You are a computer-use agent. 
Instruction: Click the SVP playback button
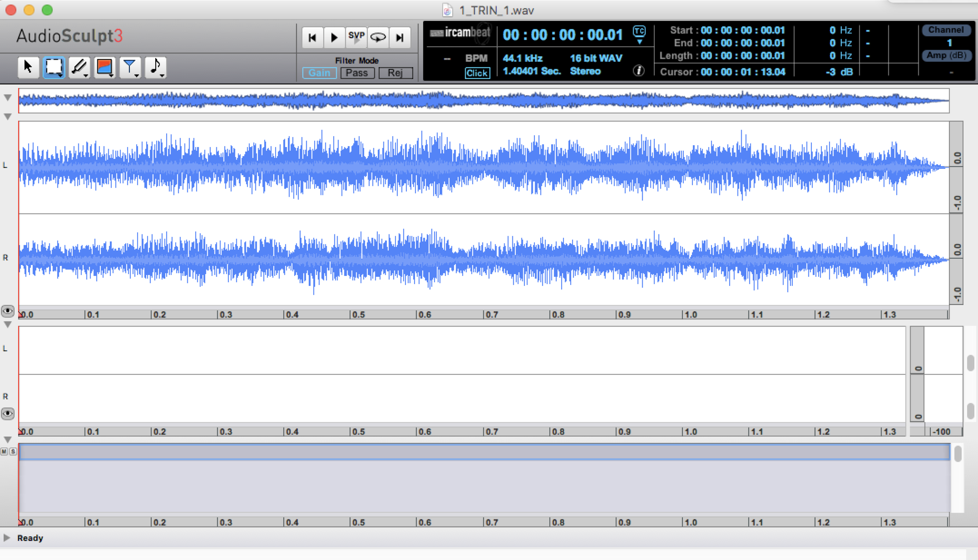[356, 37]
